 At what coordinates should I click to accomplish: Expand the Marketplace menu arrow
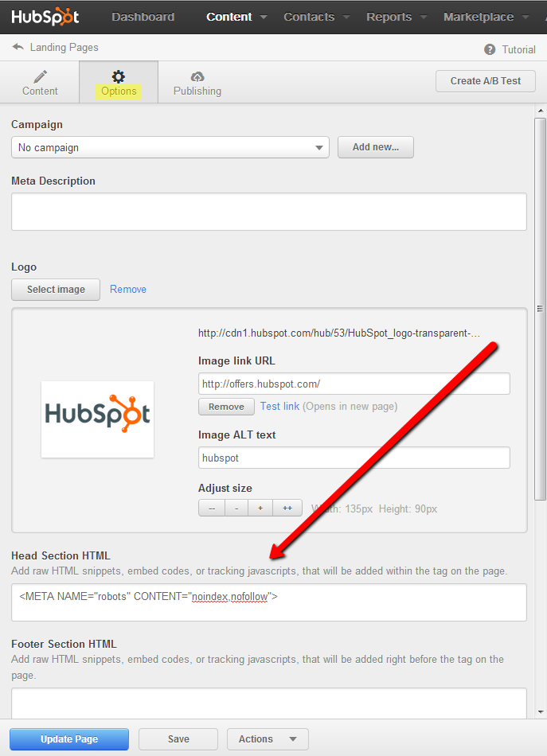pos(526,18)
